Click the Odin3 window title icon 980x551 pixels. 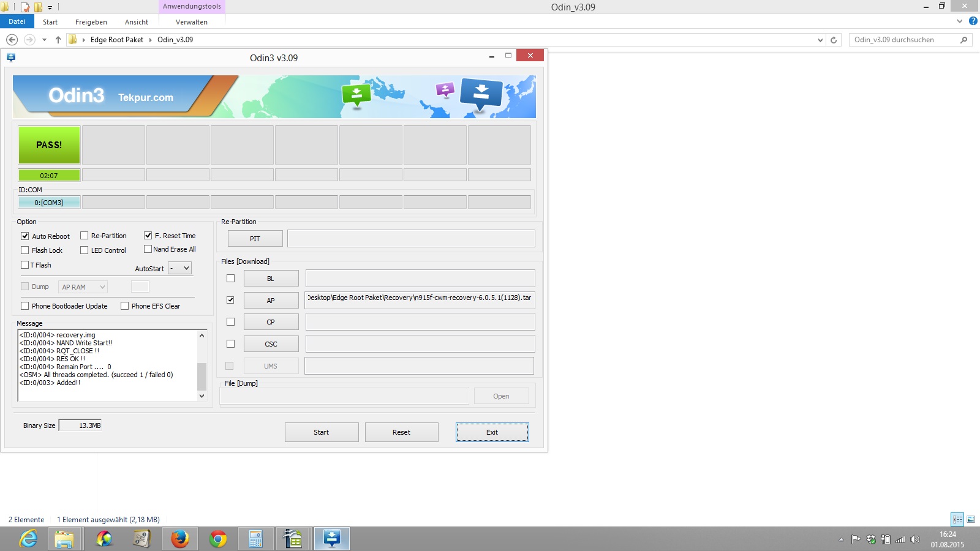click(x=11, y=58)
